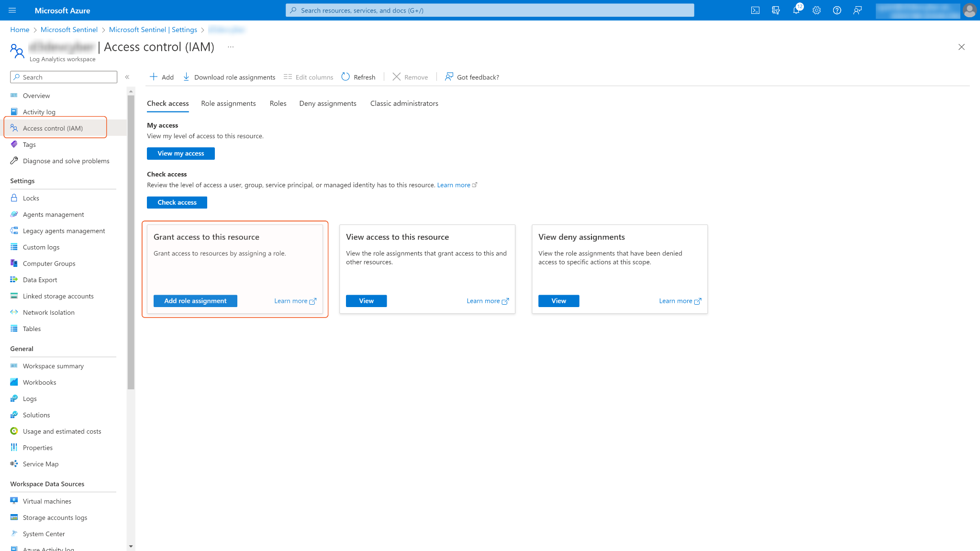Click Download role assignments
The height and width of the screenshot is (551, 980).
229,77
